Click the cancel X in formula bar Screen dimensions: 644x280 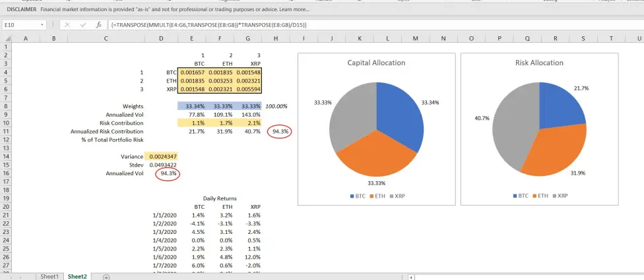[67, 25]
